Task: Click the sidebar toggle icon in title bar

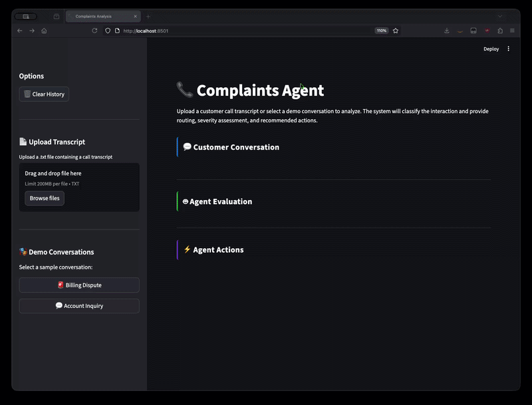Action: (26, 16)
